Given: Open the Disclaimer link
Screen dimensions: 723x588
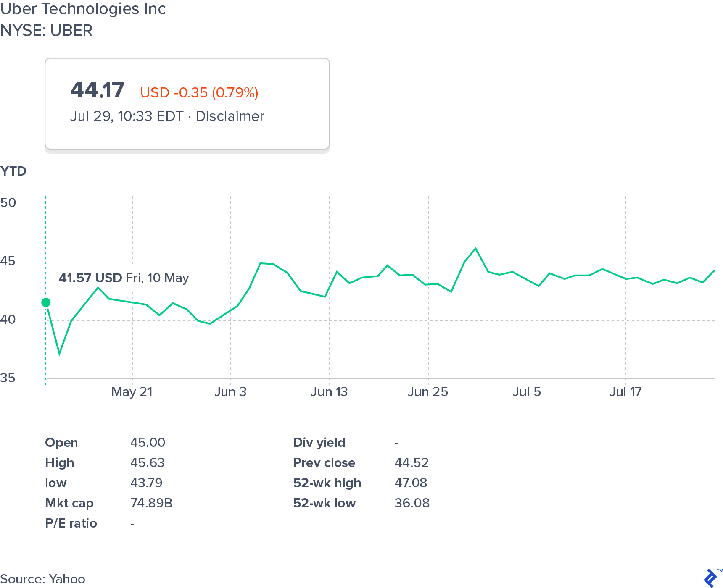Looking at the screenshot, I should tap(230, 116).
